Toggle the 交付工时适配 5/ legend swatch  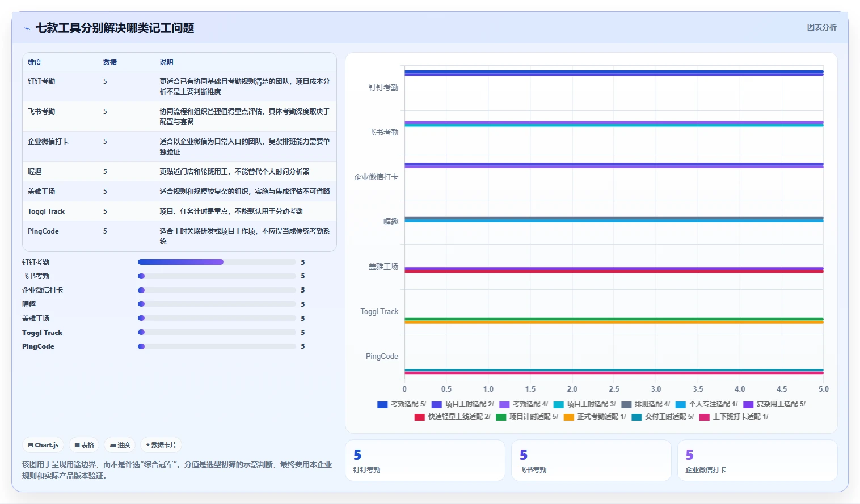636,417
